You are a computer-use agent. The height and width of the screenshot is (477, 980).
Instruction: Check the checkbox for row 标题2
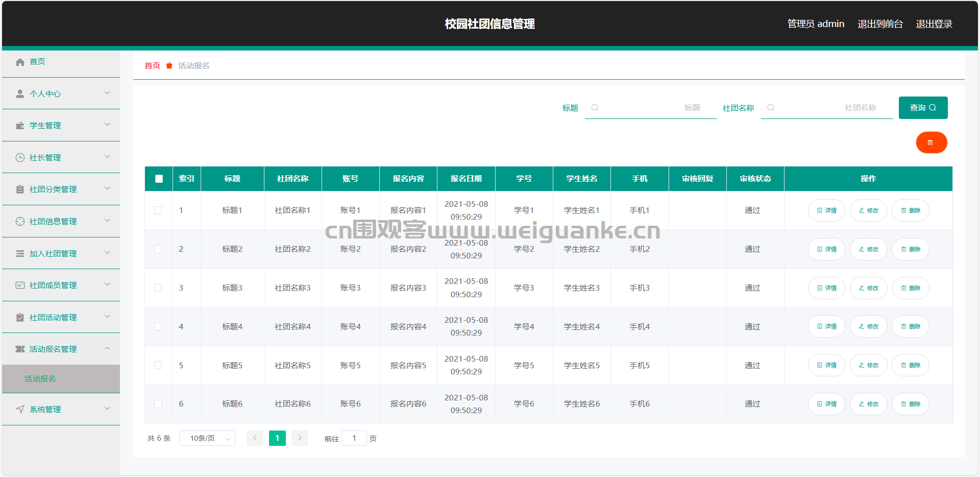[158, 249]
